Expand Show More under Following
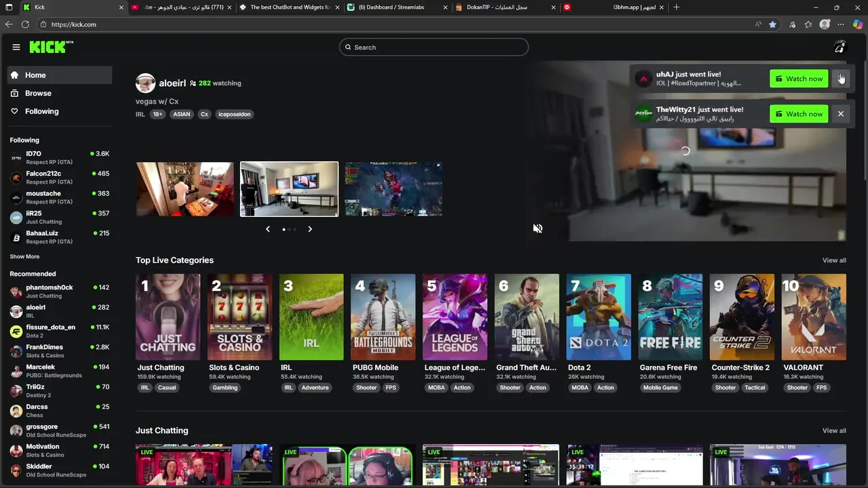 coord(24,256)
